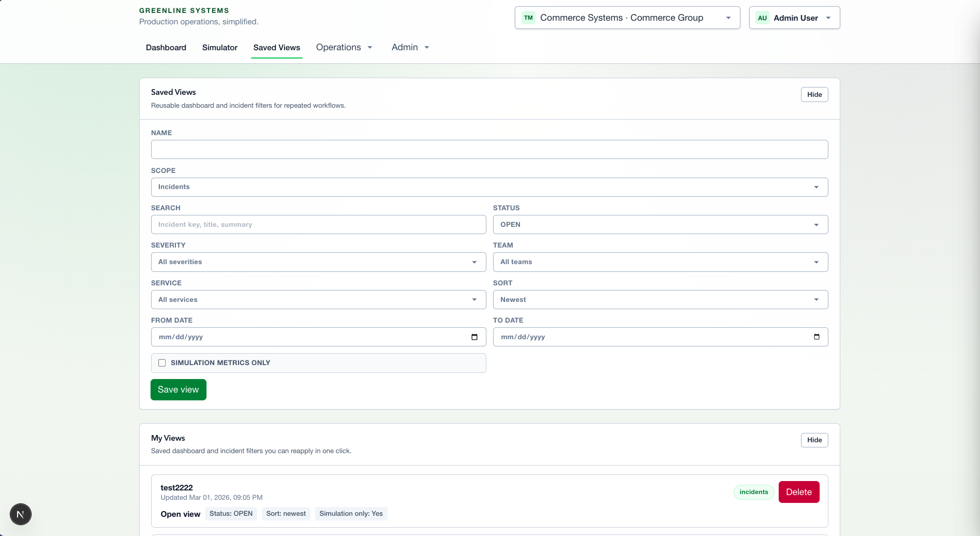
Task: Expand the All severities dropdown
Action: pos(318,262)
